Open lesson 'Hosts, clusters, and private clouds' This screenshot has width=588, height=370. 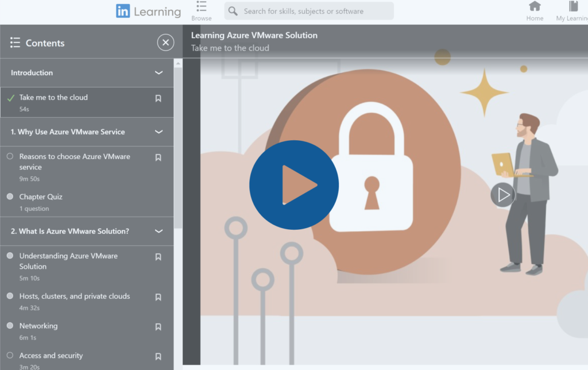pyautogui.click(x=75, y=296)
